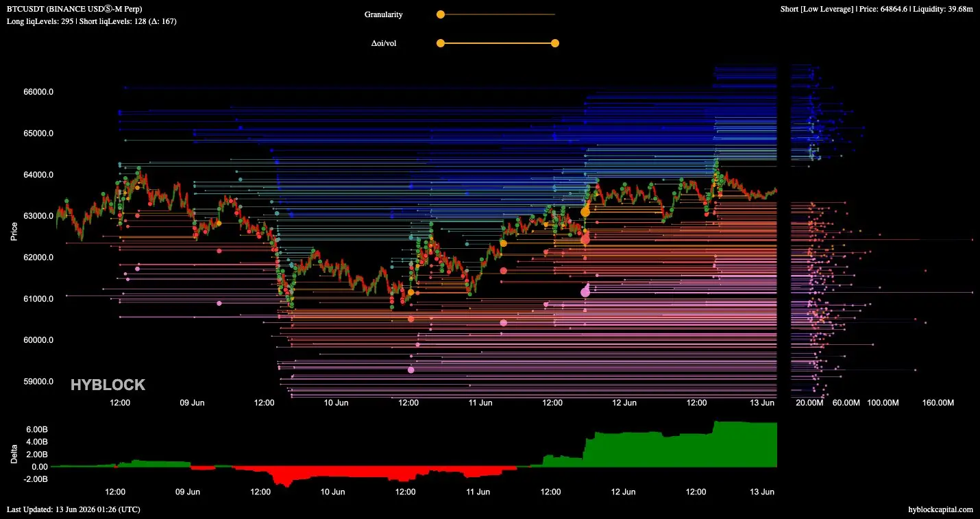Click the -2.00B delta axis label
This screenshot has width=980, height=519.
coord(36,479)
